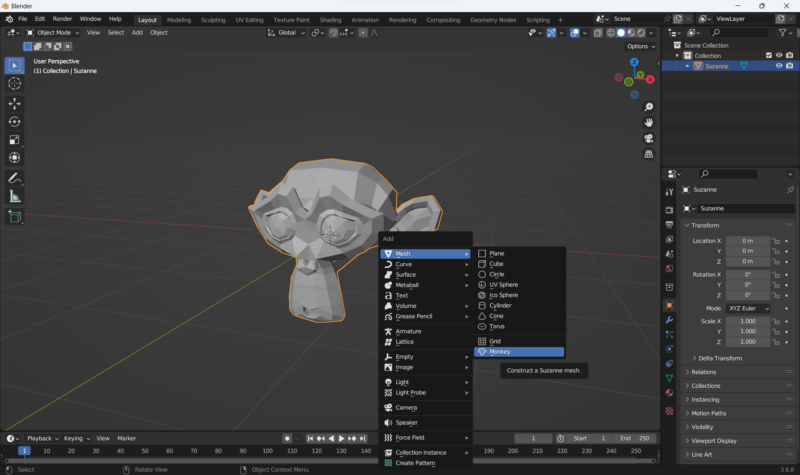The width and height of the screenshot is (800, 475).
Task: Toggle Collection visibility eye in outliner
Action: (x=779, y=55)
